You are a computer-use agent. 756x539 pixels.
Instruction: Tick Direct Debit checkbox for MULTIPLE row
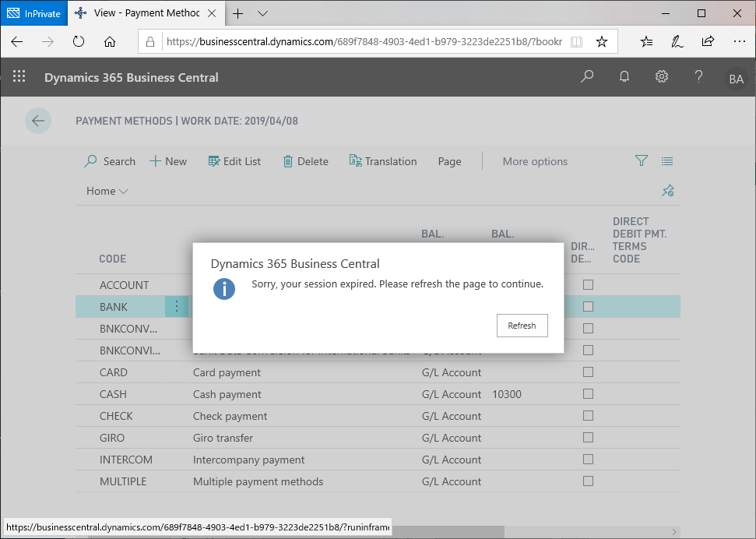coord(588,481)
